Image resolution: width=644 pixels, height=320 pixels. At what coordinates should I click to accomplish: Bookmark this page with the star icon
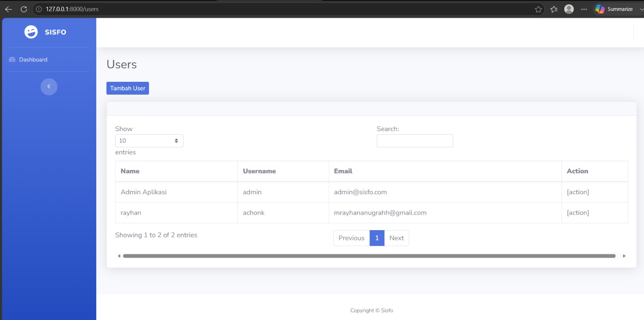tap(538, 9)
